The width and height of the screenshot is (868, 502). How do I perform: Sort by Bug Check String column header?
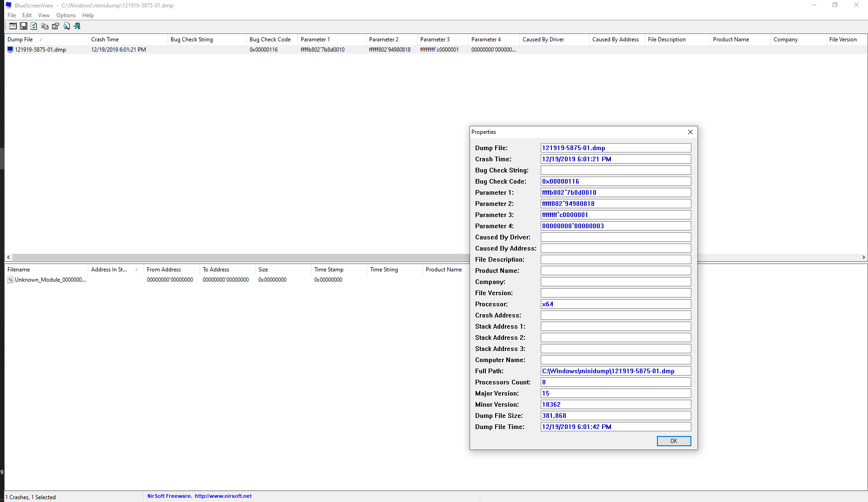207,40
